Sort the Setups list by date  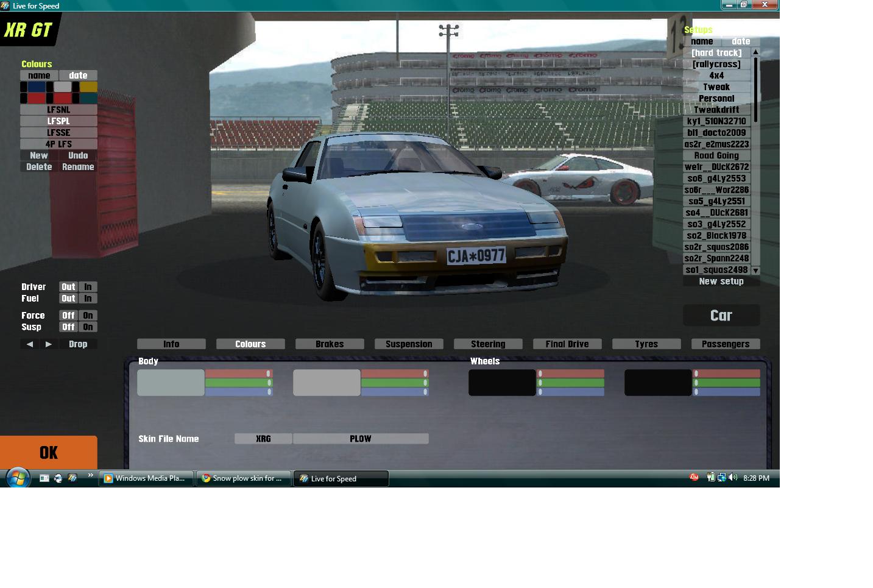point(741,41)
